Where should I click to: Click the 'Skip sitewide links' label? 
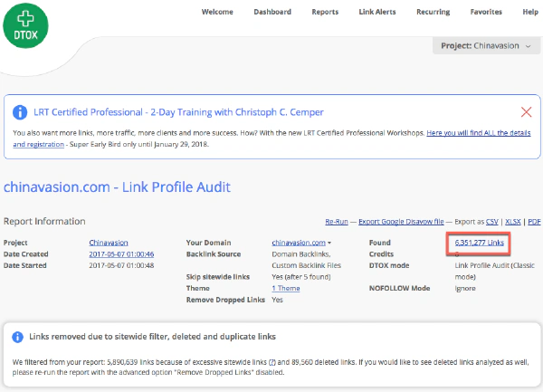218,277
